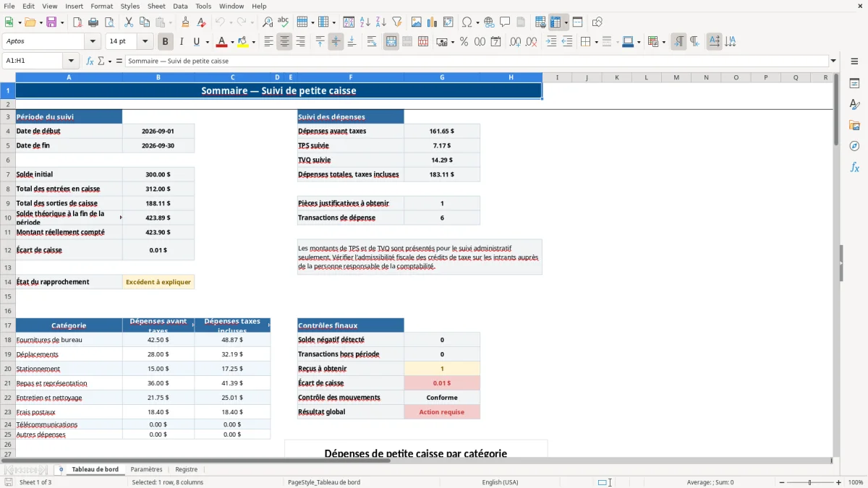Insert an image
This screenshot has height=488, width=868.
click(x=417, y=22)
